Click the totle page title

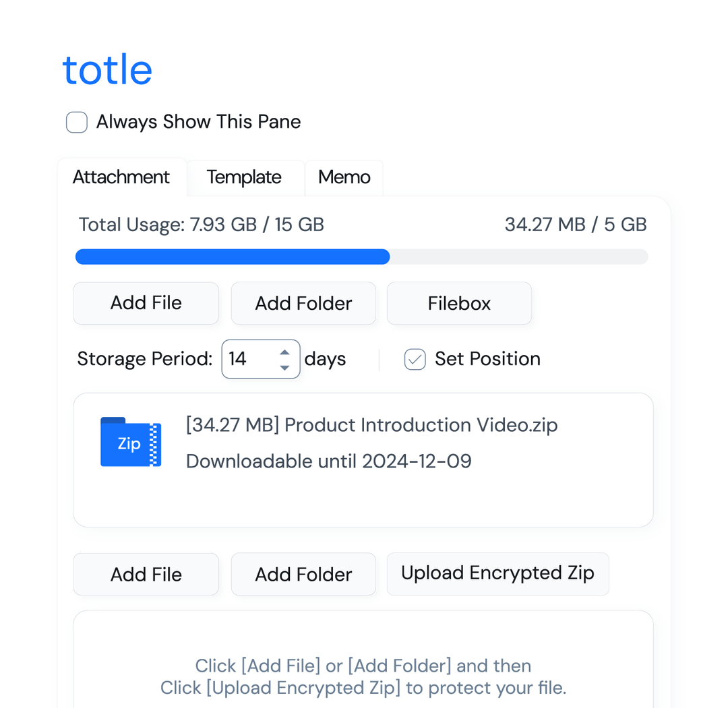pos(107,68)
